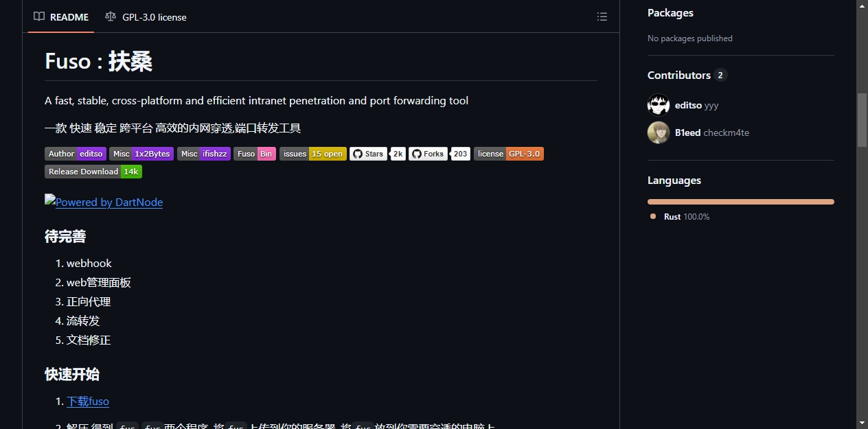Click the 下载fuso link
868x429 pixels.
pyautogui.click(x=88, y=402)
